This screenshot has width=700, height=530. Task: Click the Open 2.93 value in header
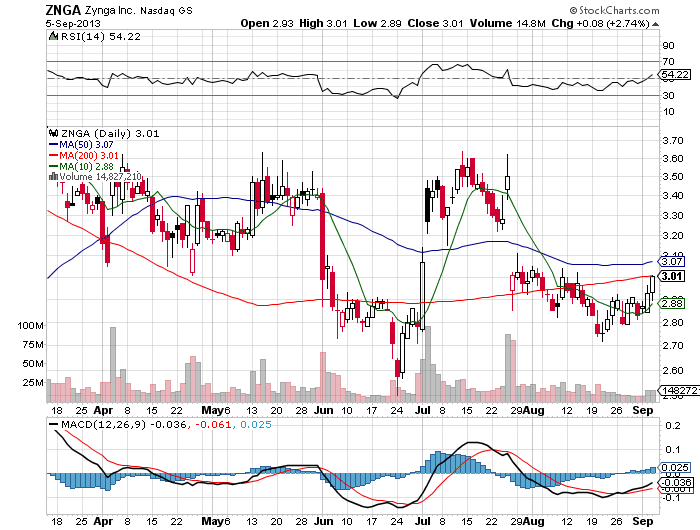click(267, 23)
